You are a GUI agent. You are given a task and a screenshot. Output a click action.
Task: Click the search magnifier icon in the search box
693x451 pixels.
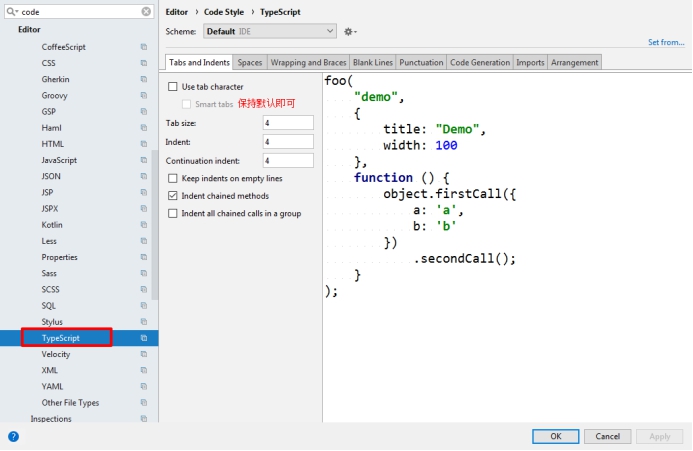(11, 12)
